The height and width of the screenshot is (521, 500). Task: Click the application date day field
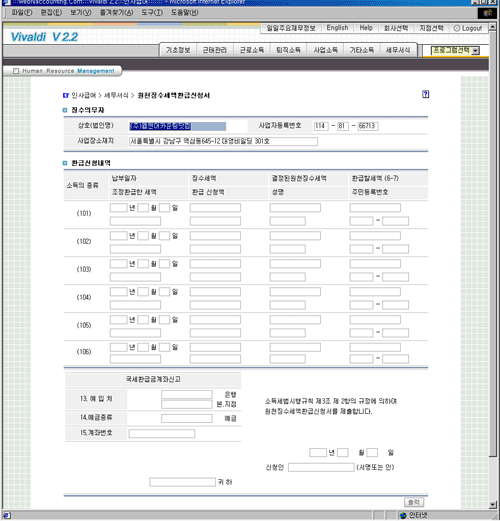372,453
